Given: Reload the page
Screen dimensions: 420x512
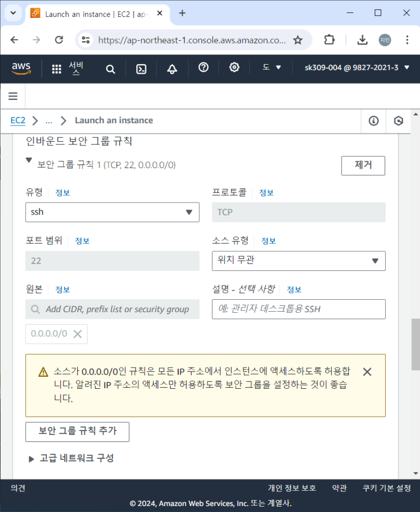Looking at the screenshot, I should point(59,40).
